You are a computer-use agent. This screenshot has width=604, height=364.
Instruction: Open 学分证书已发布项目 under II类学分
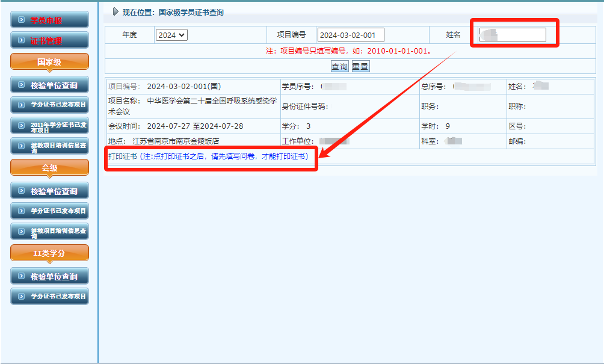(49, 295)
